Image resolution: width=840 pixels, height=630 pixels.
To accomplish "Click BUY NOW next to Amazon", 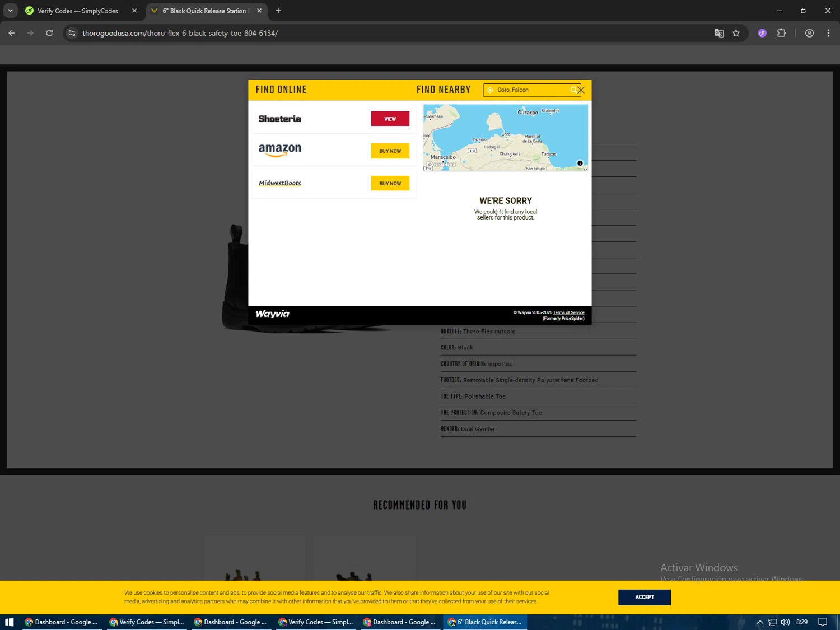I will pyautogui.click(x=390, y=151).
